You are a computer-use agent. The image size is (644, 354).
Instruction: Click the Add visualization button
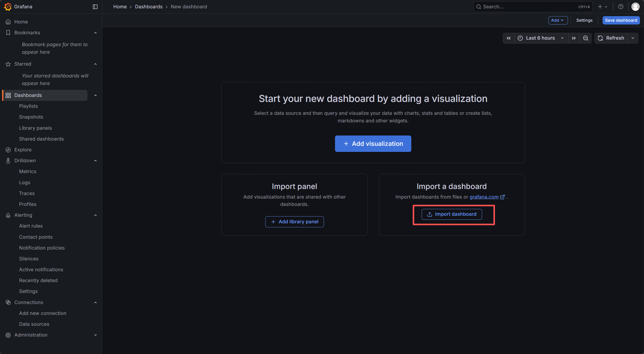click(x=373, y=144)
